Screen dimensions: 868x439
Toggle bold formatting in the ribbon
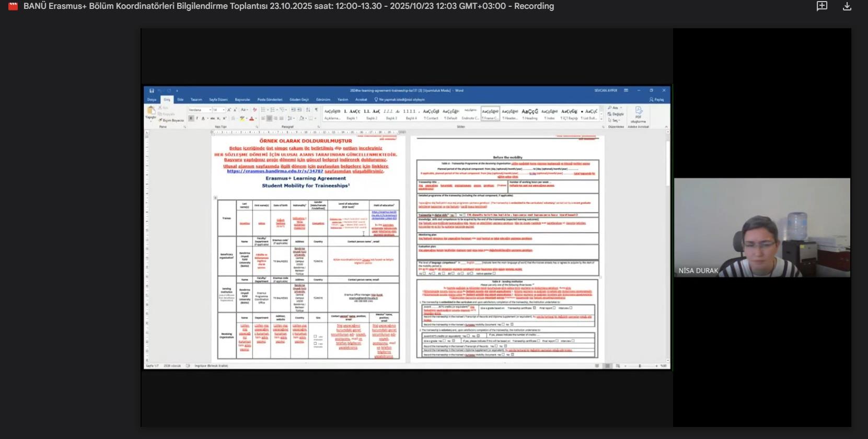(191, 119)
